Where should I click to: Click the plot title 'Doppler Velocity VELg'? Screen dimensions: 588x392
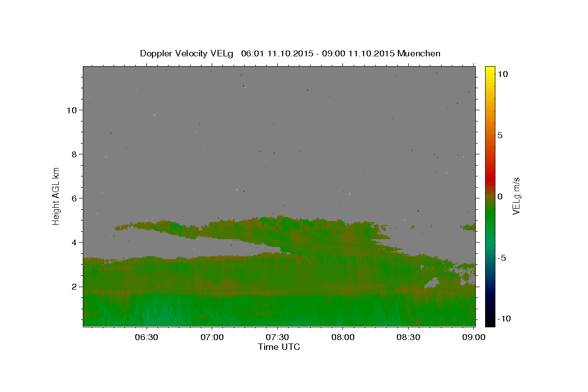click(188, 53)
